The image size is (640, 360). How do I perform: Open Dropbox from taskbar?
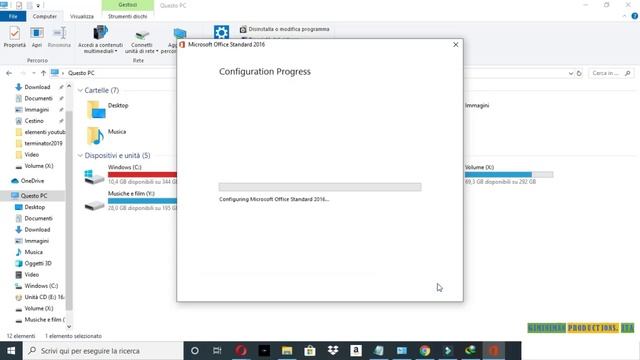pos(333,351)
